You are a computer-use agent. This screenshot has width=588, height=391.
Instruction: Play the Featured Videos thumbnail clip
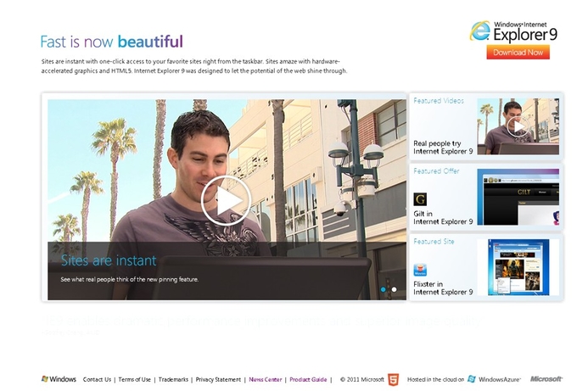518,126
